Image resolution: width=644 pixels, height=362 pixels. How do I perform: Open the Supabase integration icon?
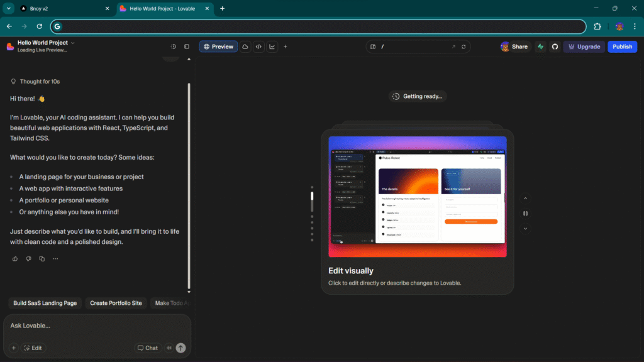point(540,47)
